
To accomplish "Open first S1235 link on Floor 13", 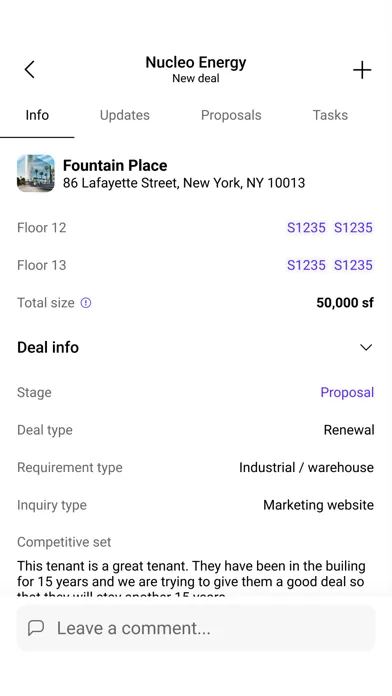I will click(306, 265).
